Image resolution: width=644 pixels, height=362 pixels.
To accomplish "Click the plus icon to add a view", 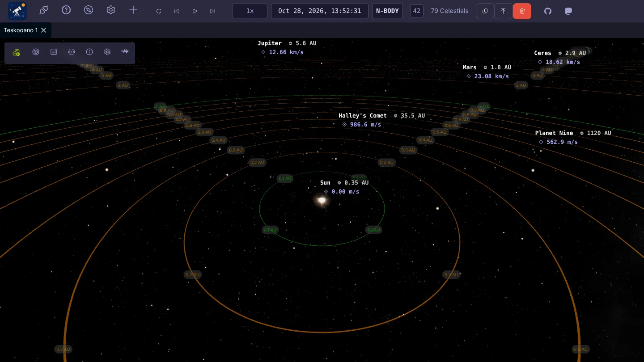I will point(133,10).
